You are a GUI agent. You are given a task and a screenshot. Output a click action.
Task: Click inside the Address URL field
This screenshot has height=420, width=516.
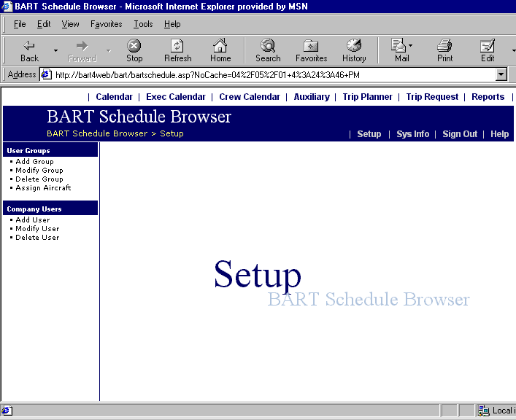(270, 74)
